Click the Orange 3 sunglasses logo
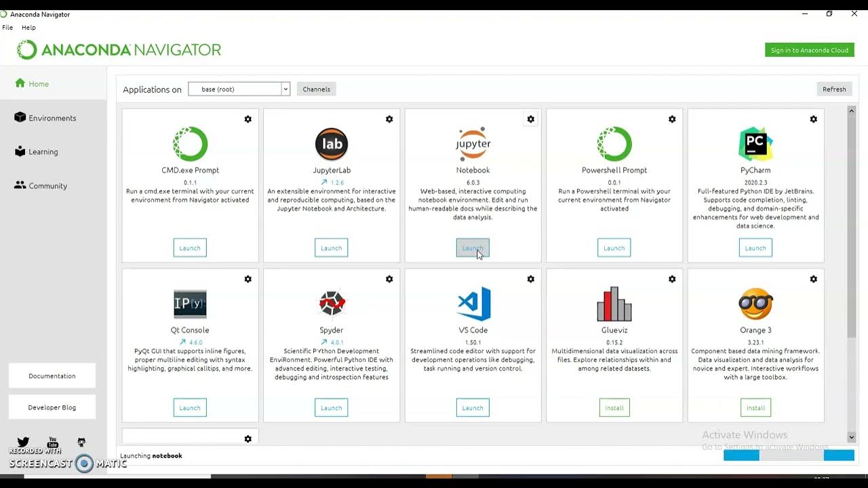This screenshot has height=488, width=868. click(755, 304)
